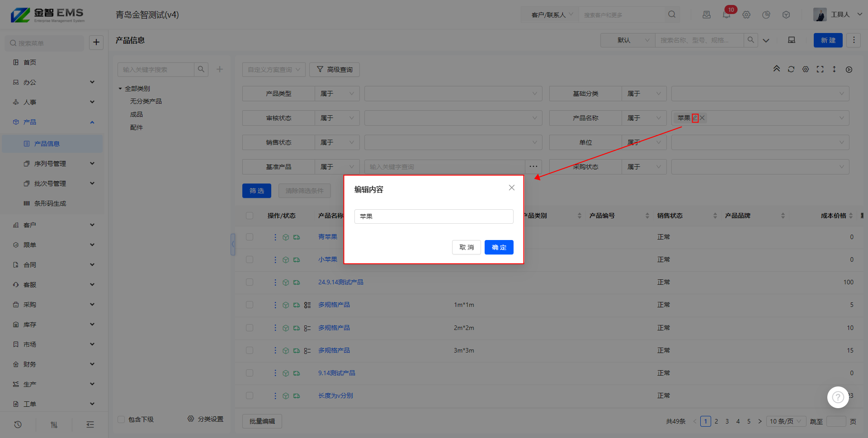868x438 pixels.
Task: Open the 默认 dropdown in product toolbar
Action: [x=627, y=40]
